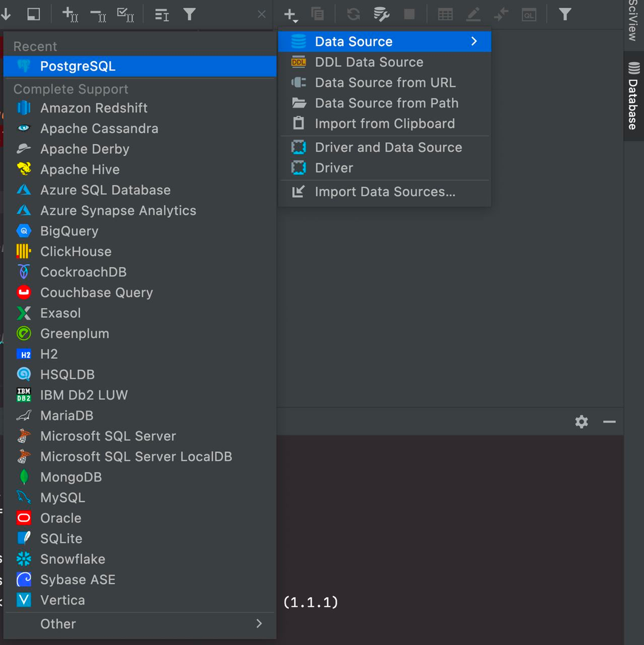Click the gear settings icon
The image size is (644, 645).
(x=581, y=421)
